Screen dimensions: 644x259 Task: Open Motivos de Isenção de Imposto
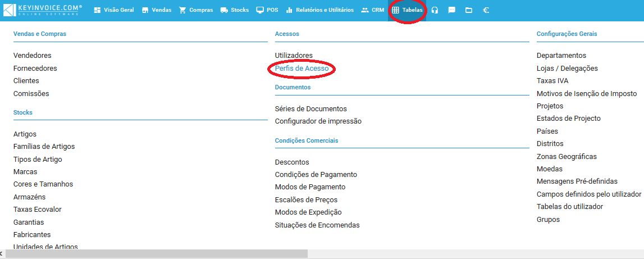(587, 94)
